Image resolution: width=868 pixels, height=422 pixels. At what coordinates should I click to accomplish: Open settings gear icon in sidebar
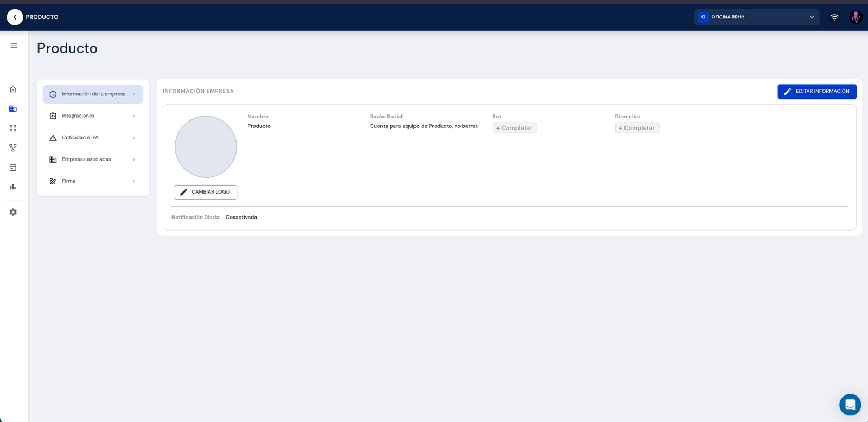(x=13, y=212)
